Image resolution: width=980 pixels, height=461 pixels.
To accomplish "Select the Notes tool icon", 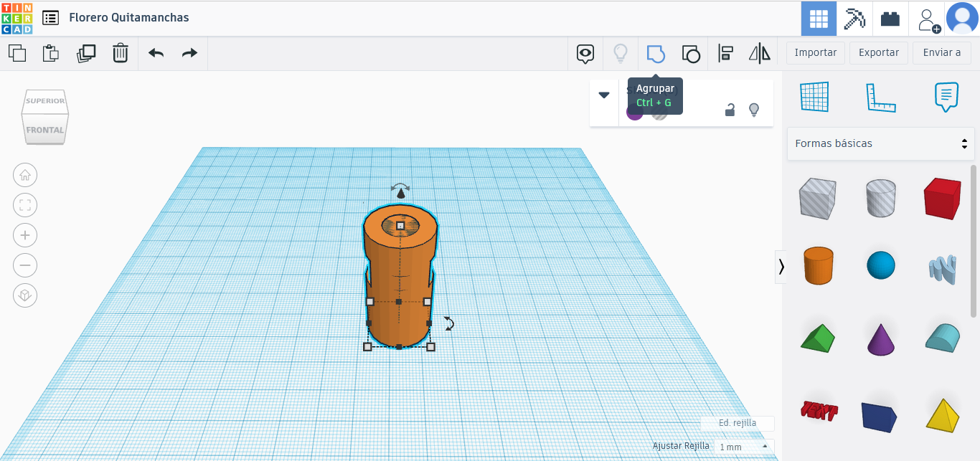I will click(x=946, y=98).
